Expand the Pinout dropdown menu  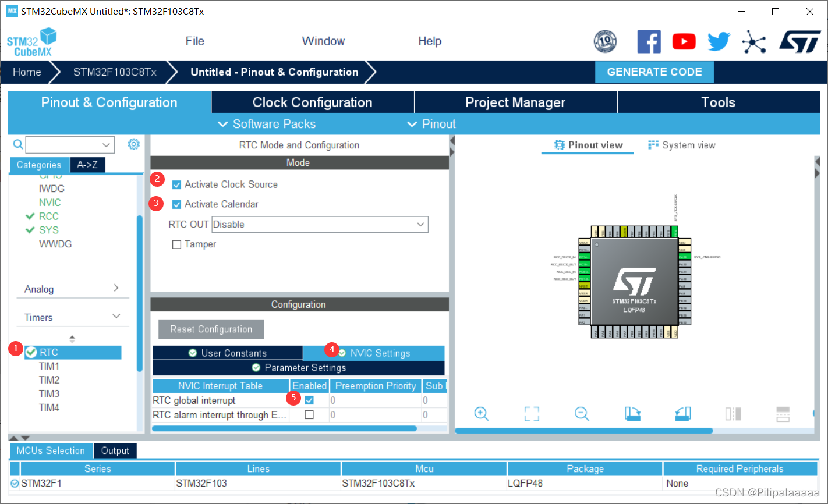pyautogui.click(x=431, y=124)
